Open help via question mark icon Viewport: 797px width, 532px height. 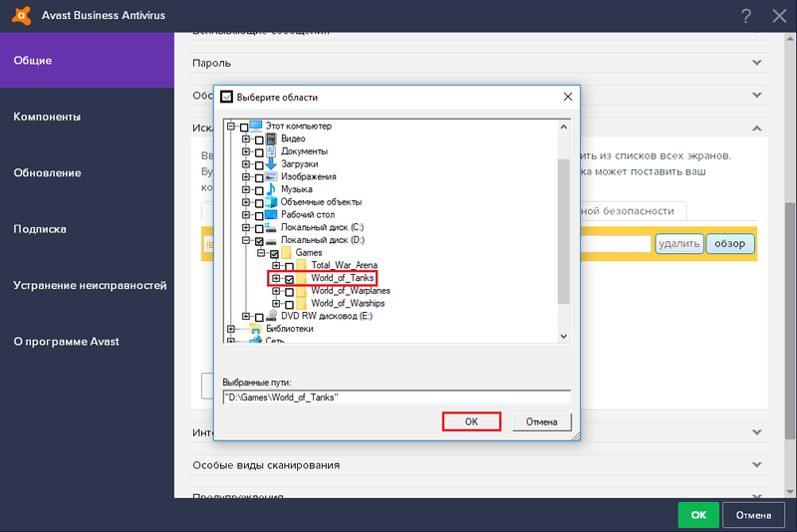pos(745,16)
